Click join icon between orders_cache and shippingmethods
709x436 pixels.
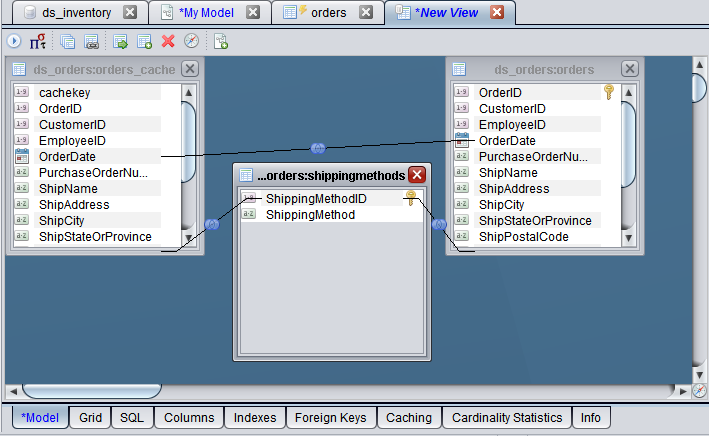pyautogui.click(x=212, y=224)
